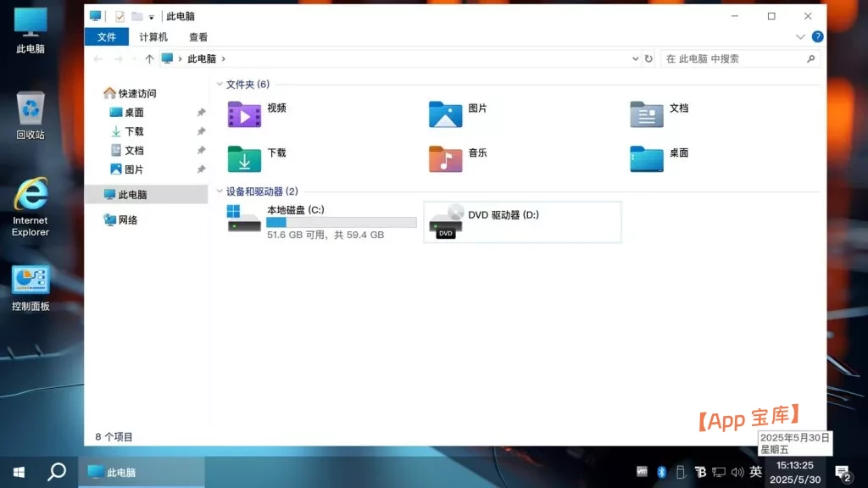Select 网络 in the sidebar
This screenshot has height=488, width=868.
pos(127,219)
